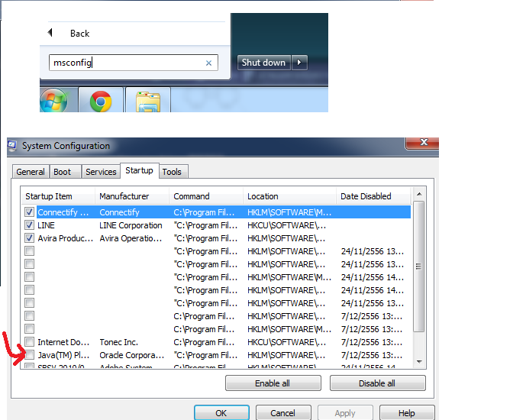Sort by Command column header
This screenshot has width=526, height=420.
(x=206, y=196)
